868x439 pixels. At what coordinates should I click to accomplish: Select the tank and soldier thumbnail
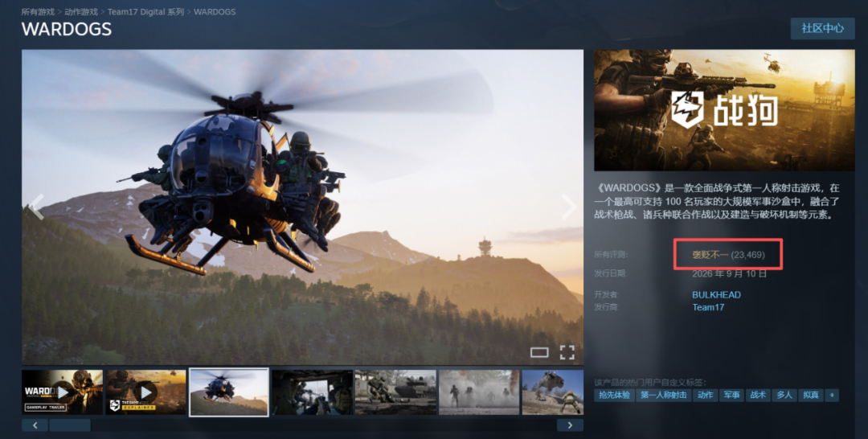395,392
